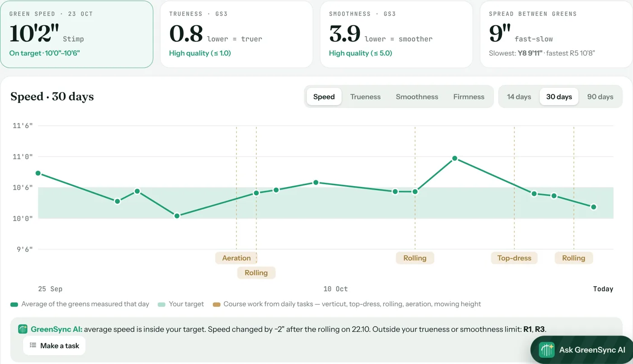Click the 'GreenSync AI:' label in the insight
Image resolution: width=633 pixels, height=364 pixels.
tap(57, 329)
